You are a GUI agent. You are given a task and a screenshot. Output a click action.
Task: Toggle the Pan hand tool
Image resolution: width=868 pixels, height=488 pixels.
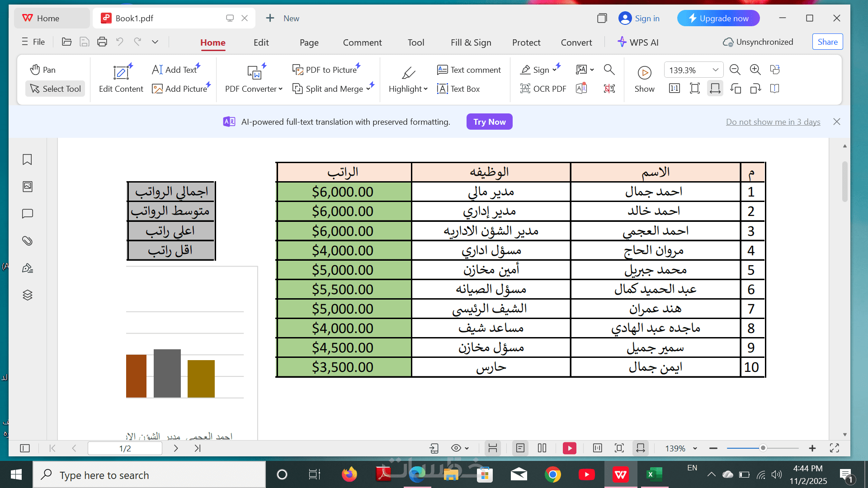(43, 70)
